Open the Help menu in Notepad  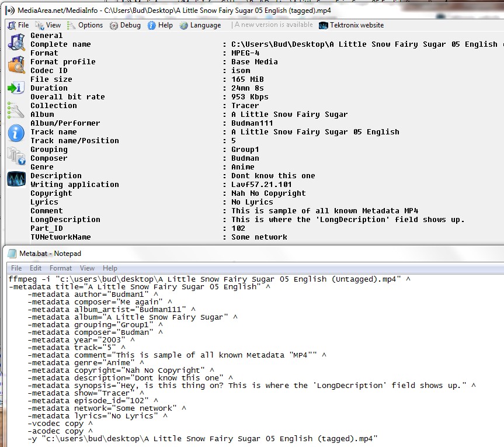click(x=110, y=268)
